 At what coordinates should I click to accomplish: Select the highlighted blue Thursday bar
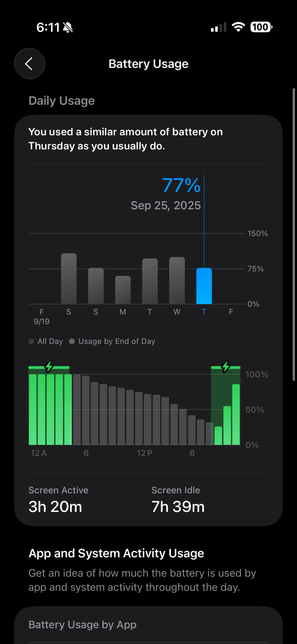pyautogui.click(x=204, y=286)
